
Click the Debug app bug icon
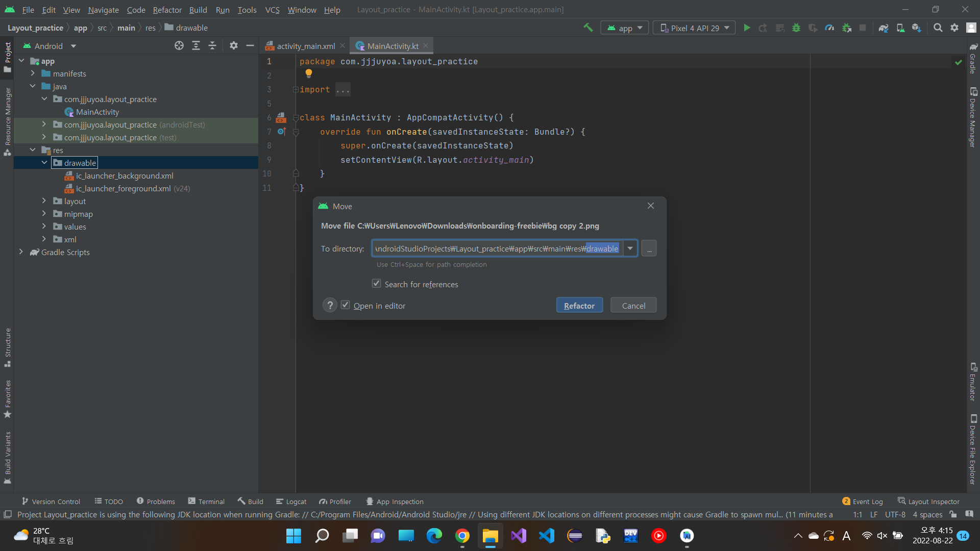pyautogui.click(x=796, y=28)
